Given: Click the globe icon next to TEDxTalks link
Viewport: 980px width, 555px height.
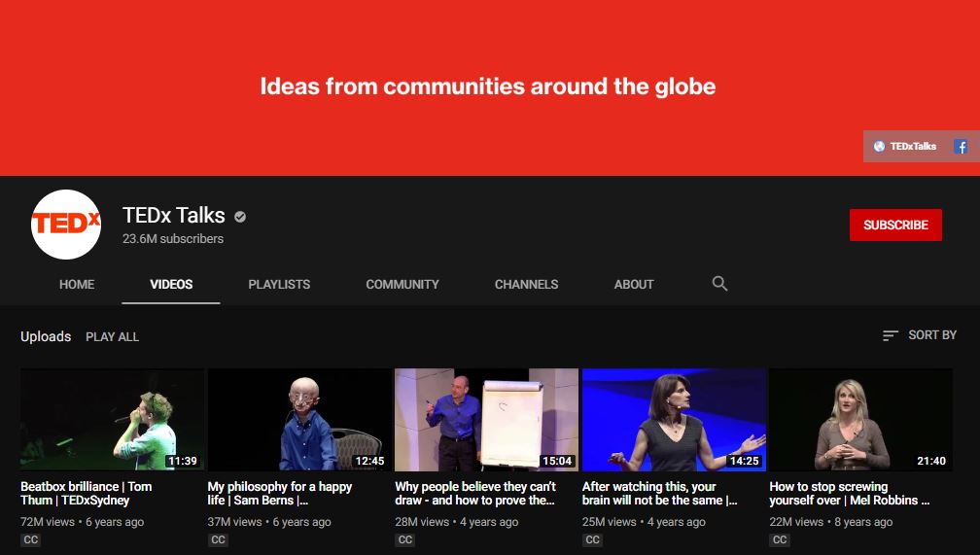Looking at the screenshot, I should click(x=879, y=146).
